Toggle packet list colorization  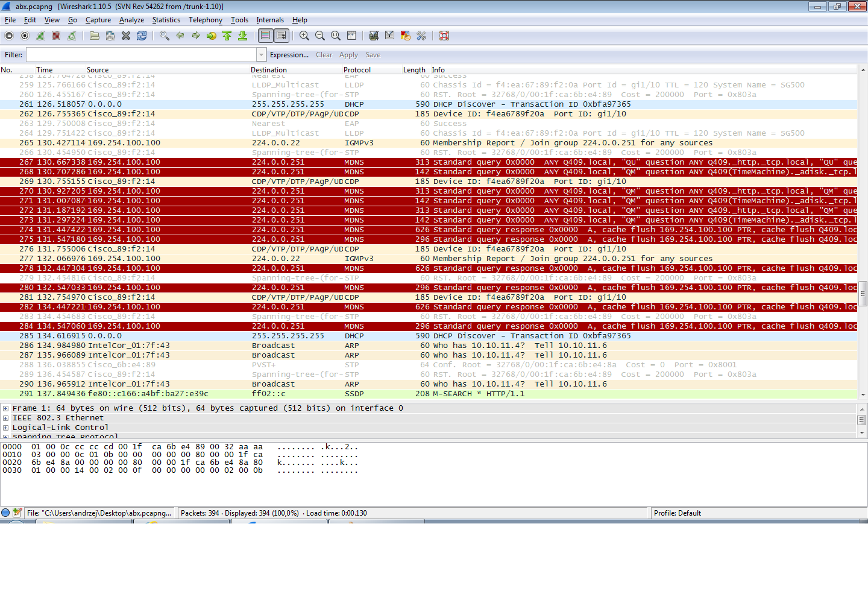[x=265, y=36]
